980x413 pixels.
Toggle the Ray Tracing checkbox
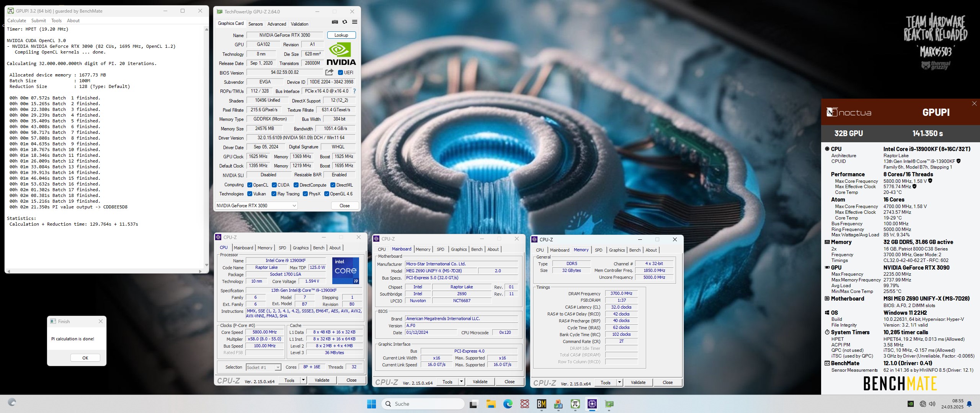pyautogui.click(x=274, y=194)
